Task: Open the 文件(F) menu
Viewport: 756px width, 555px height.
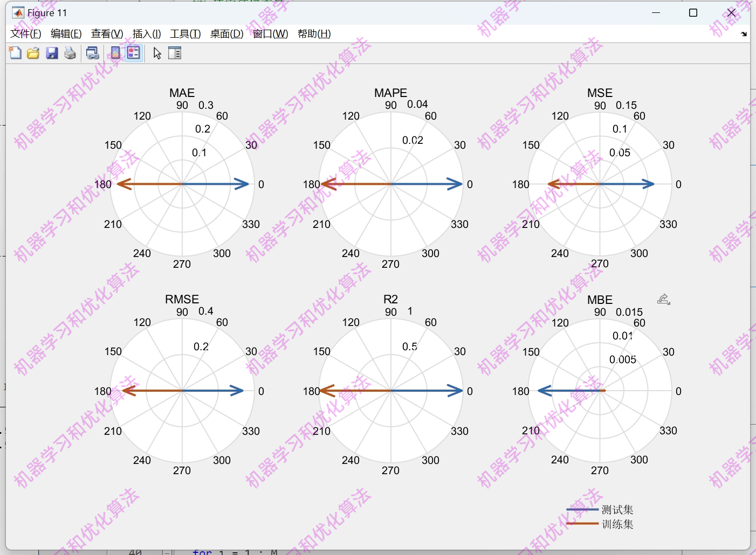Action: tap(26, 33)
